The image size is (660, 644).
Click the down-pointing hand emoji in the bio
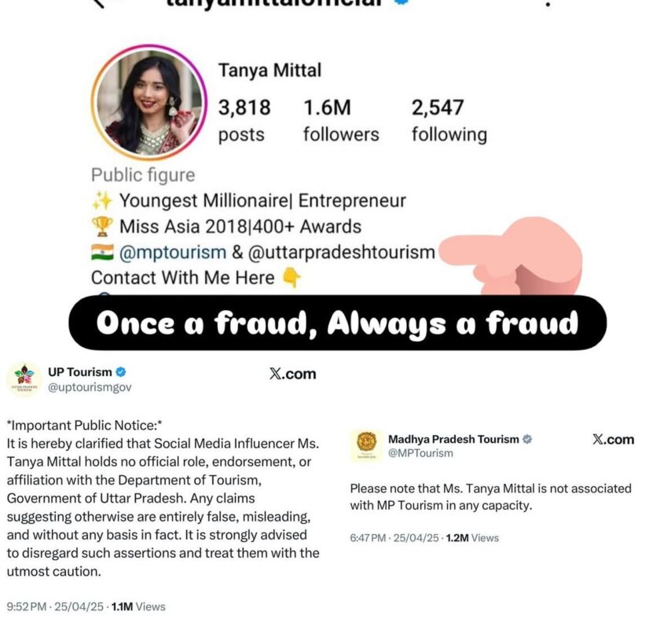[x=291, y=278]
